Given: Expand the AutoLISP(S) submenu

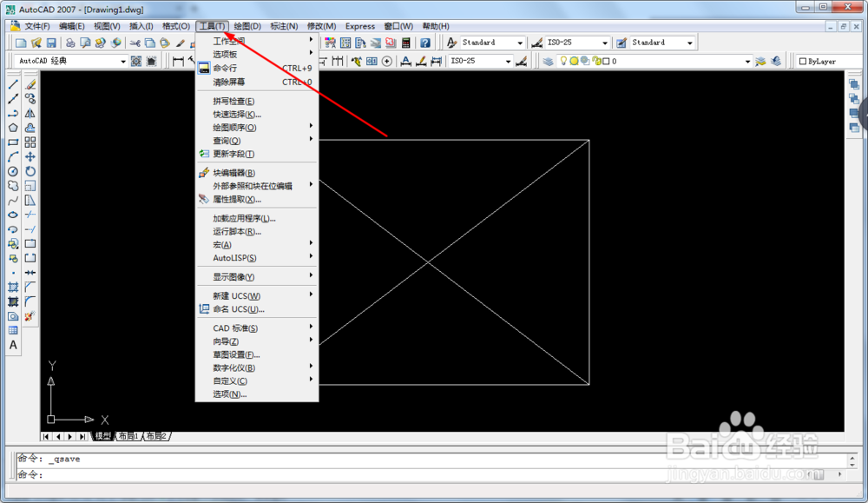Looking at the screenshot, I should [x=257, y=258].
